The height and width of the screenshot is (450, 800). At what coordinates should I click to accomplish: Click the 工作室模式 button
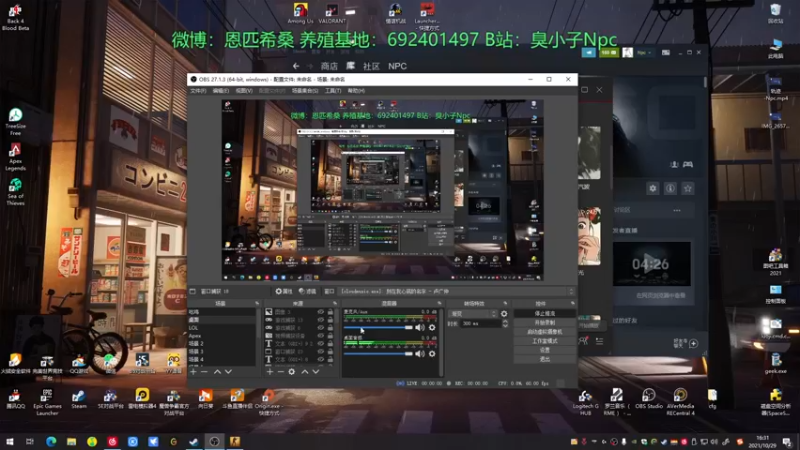click(x=544, y=341)
